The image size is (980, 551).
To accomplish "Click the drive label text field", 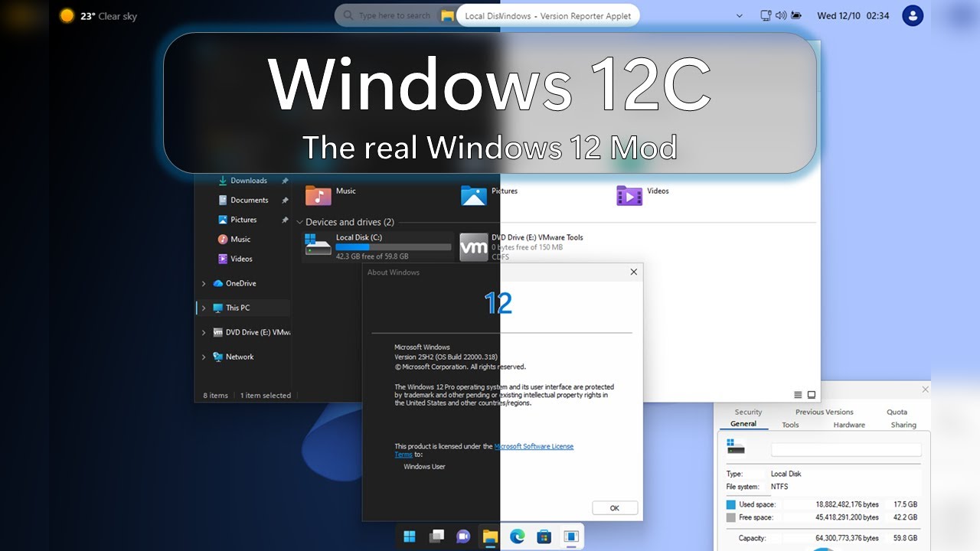I will [x=846, y=450].
